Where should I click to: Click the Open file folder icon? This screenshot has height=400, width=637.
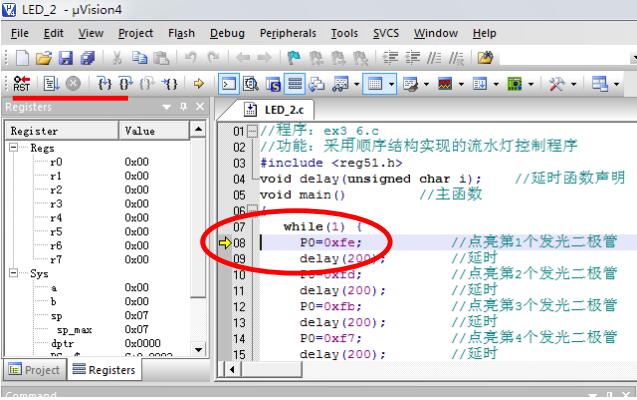click(x=43, y=58)
